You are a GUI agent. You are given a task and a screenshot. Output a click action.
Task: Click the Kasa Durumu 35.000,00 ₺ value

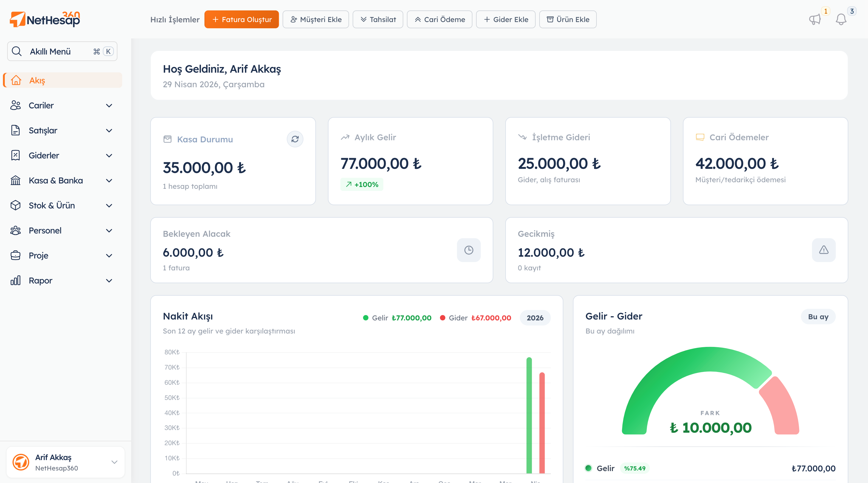[204, 168]
